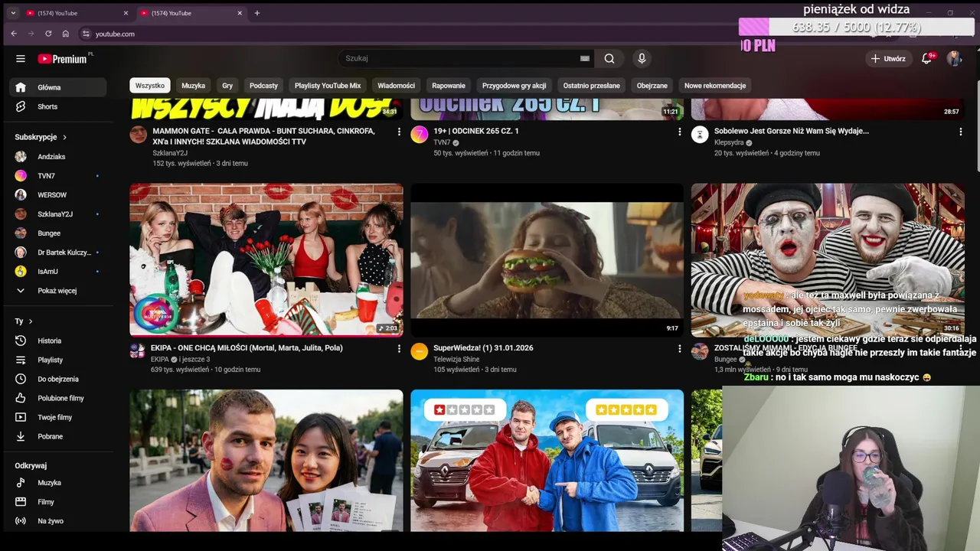Open more options for SuperWiedza video
The image size is (980, 551).
pos(679,348)
